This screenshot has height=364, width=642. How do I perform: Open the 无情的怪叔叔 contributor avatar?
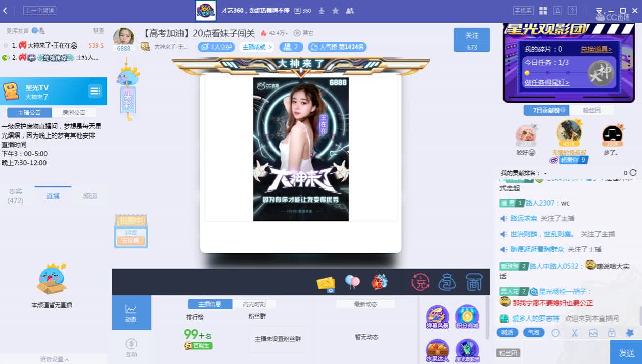click(x=569, y=133)
